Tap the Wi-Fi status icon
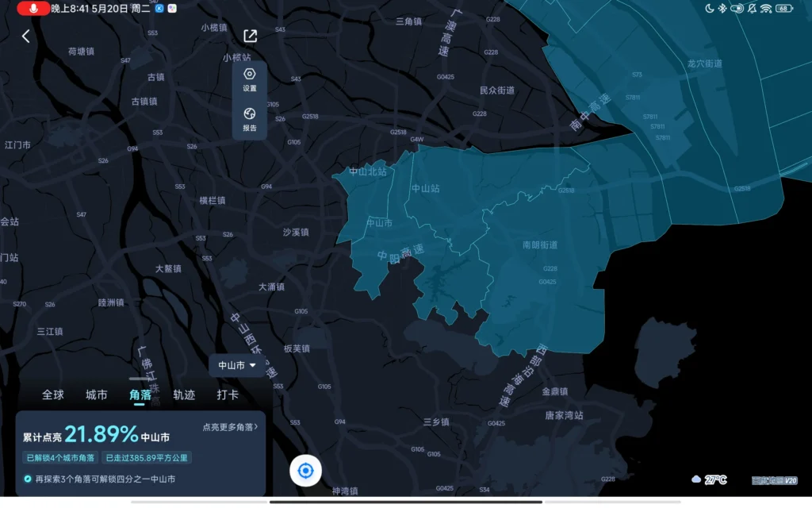This screenshot has height=508, width=812. 765,8
